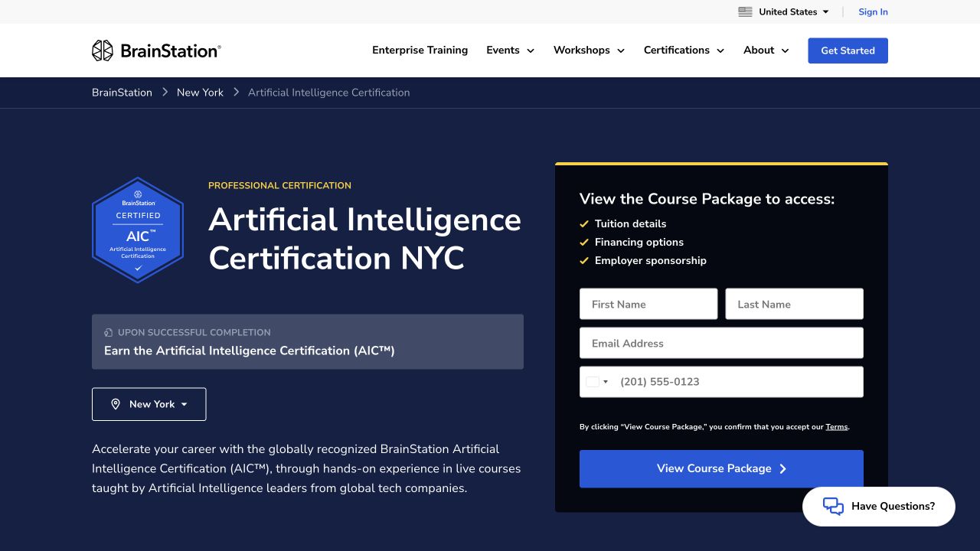Click the checkmark icon beside Tuition details
980x551 pixels.
[584, 223]
